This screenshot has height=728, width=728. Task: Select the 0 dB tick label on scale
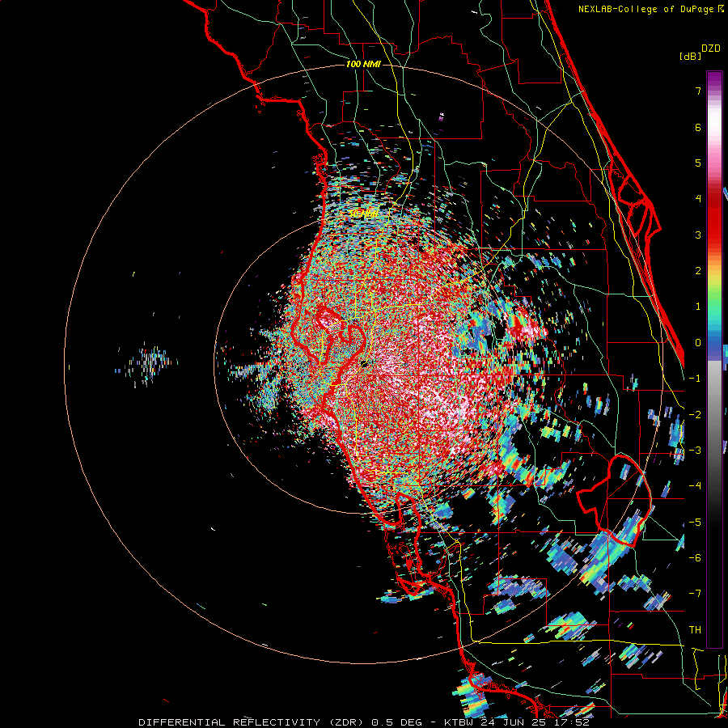pyautogui.click(x=698, y=343)
